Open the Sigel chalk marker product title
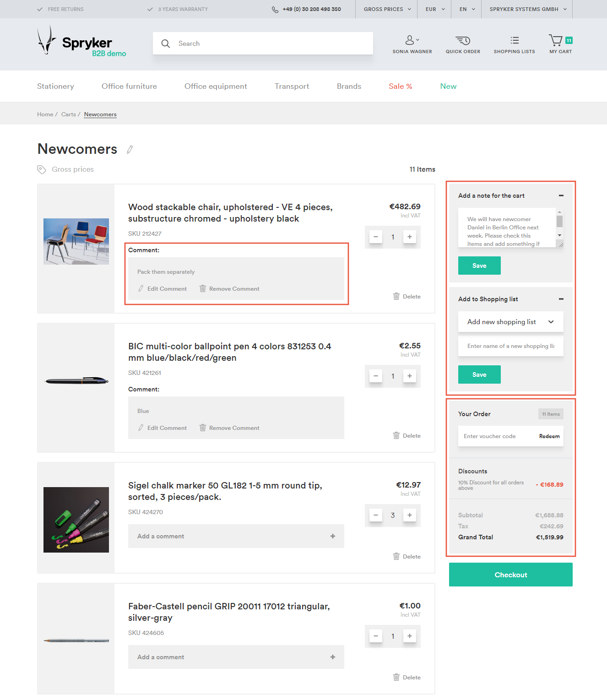Screen dimensions: 607x700 [225, 491]
